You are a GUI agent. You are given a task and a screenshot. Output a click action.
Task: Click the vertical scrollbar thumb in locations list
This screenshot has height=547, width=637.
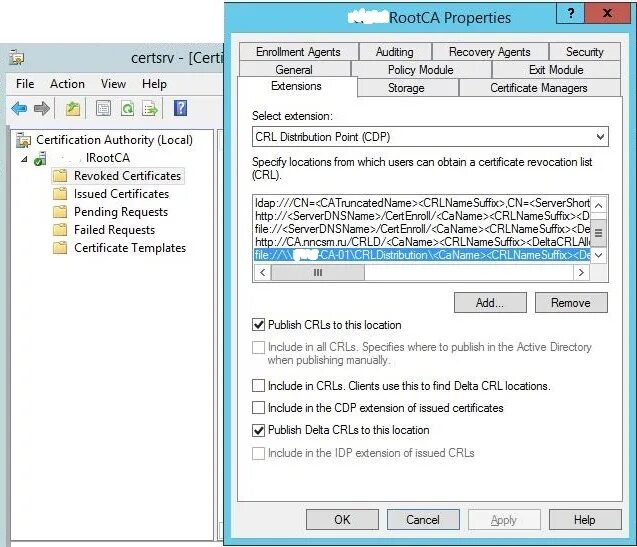tap(598, 233)
